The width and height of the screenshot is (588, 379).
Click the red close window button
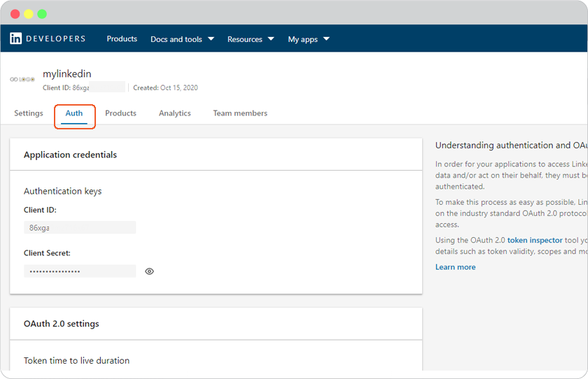pyautogui.click(x=15, y=14)
